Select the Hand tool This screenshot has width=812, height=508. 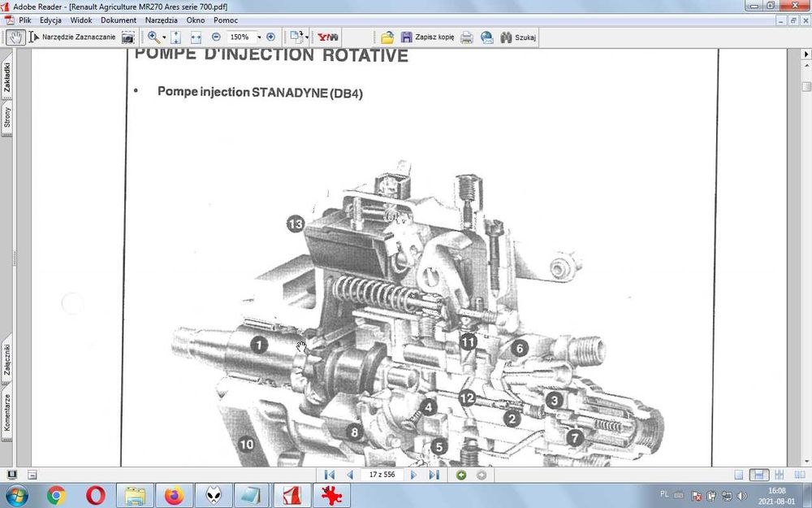[16, 37]
